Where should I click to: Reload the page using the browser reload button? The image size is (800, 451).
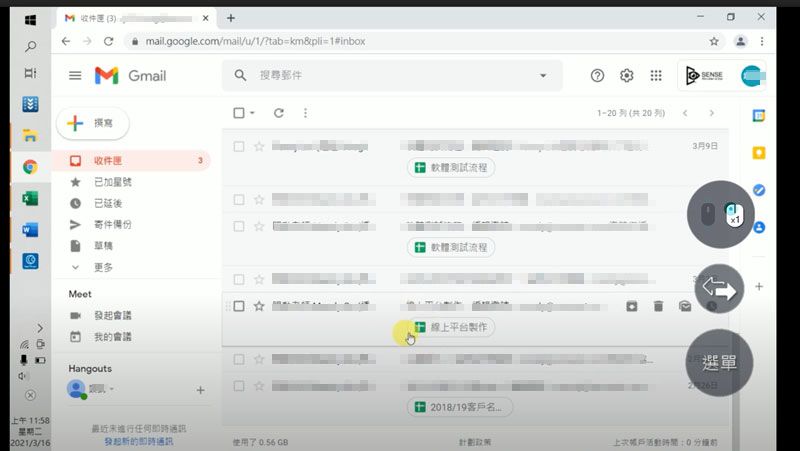point(108,41)
